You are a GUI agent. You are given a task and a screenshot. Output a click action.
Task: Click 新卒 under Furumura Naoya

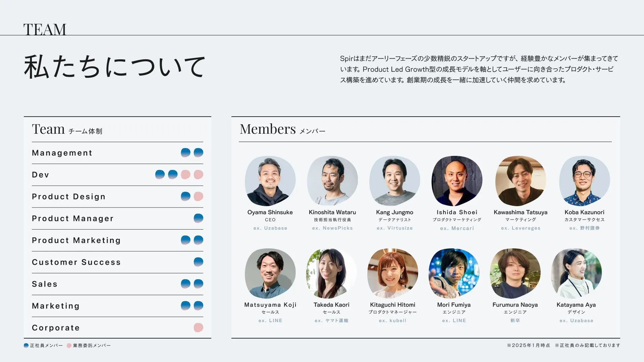tap(515, 320)
